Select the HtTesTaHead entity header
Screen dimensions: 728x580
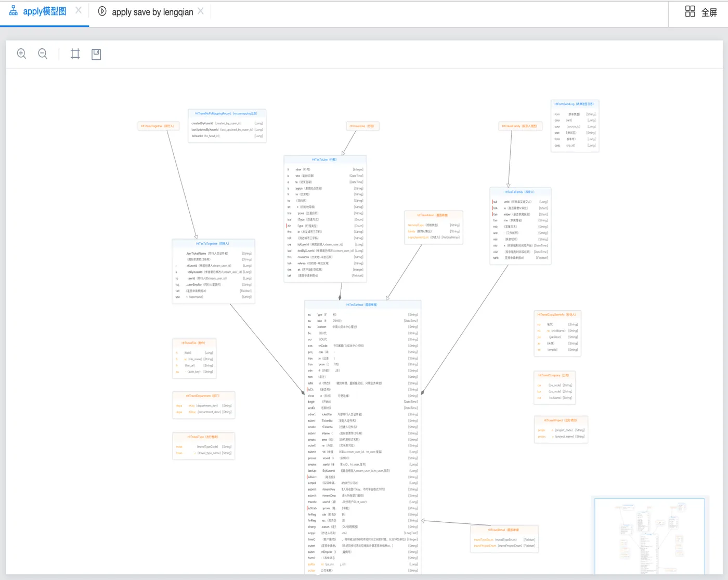(x=362, y=305)
